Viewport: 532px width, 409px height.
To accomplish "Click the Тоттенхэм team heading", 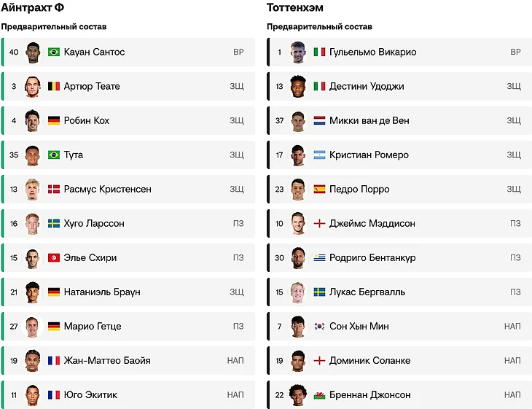I will click(295, 8).
